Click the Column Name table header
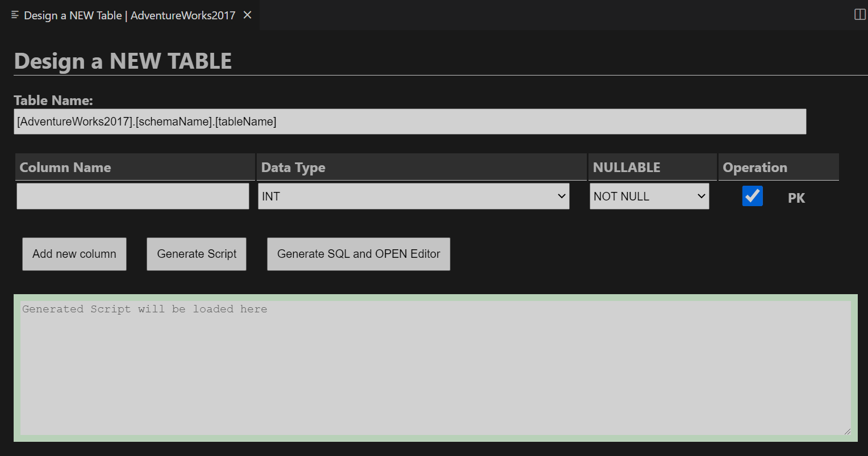This screenshot has height=456, width=868. [65, 167]
